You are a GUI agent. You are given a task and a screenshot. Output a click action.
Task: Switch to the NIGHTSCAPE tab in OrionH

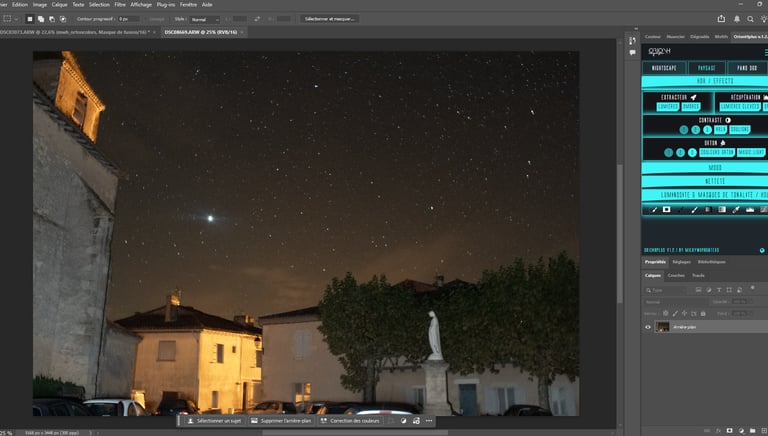coord(664,68)
